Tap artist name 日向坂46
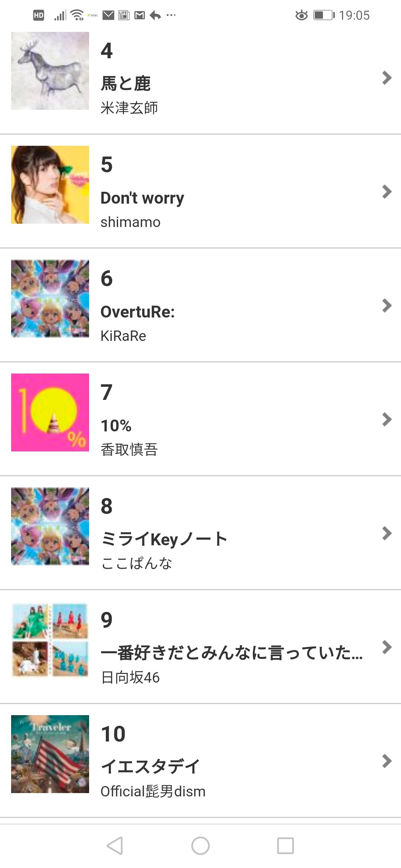The image size is (401, 868). pos(130,677)
